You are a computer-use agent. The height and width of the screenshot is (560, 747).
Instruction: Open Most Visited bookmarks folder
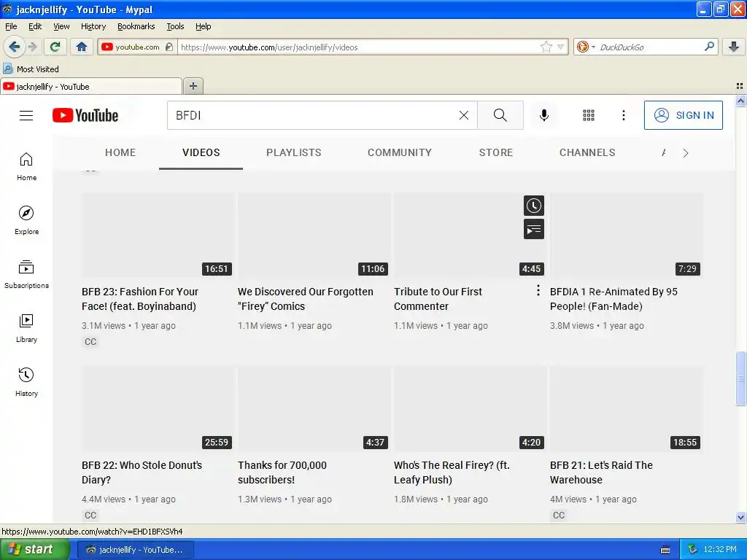(x=31, y=69)
